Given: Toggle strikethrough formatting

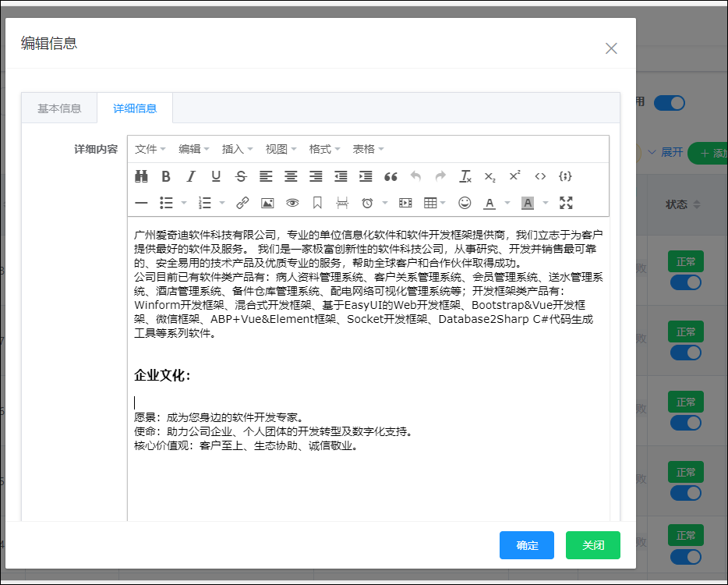Looking at the screenshot, I should point(241,176).
